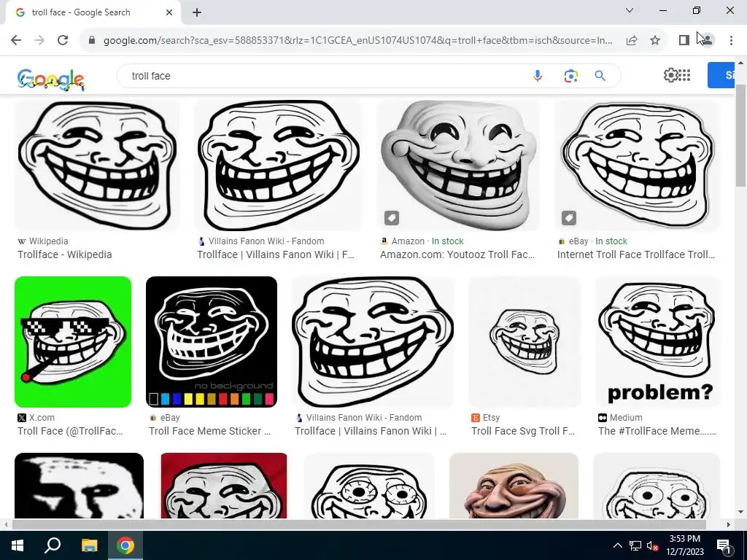Viewport: 747px width, 560px height.
Task: Open Windows taskbar search
Action: [53, 545]
